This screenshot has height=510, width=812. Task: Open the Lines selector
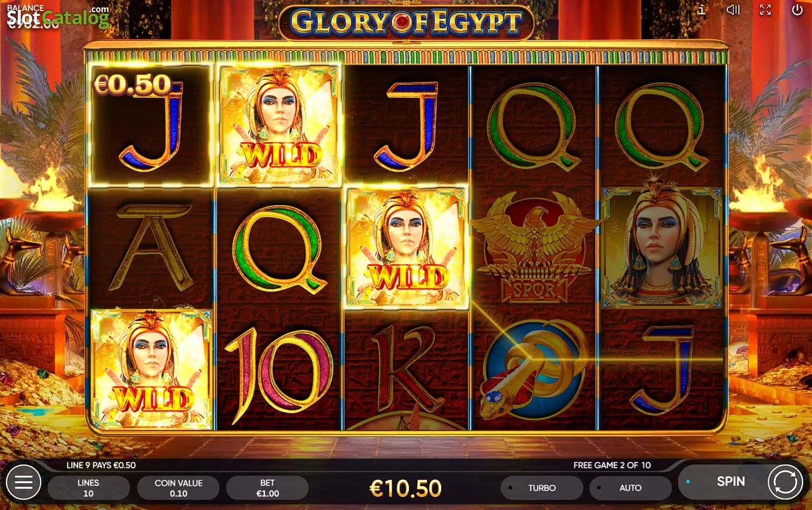pos(88,488)
